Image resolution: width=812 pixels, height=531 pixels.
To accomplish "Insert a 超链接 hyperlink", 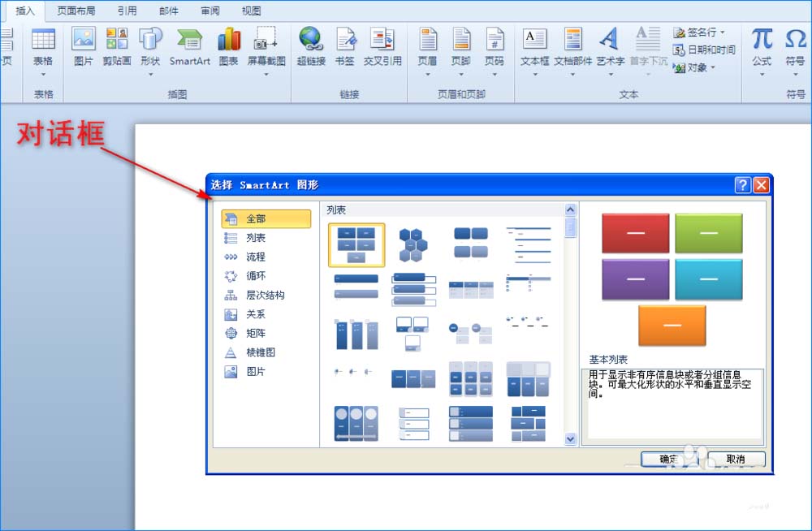I will [x=311, y=47].
